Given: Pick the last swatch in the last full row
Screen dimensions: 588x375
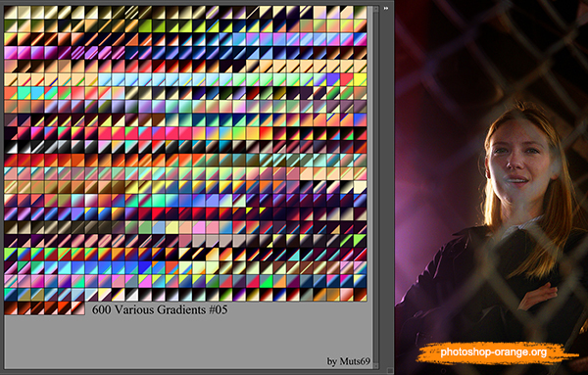Looking at the screenshot, I should point(361,295).
